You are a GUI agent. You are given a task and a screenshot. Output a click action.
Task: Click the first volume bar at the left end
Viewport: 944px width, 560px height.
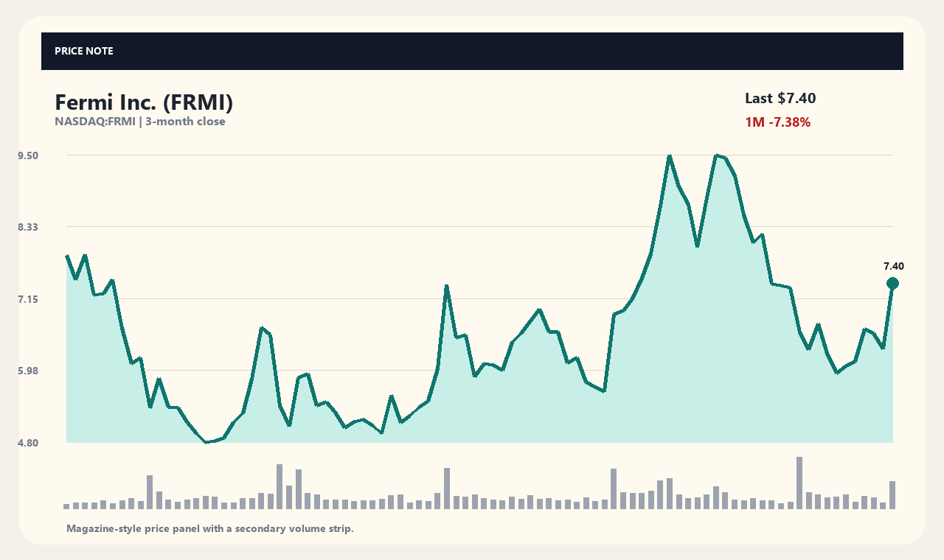pos(66,506)
